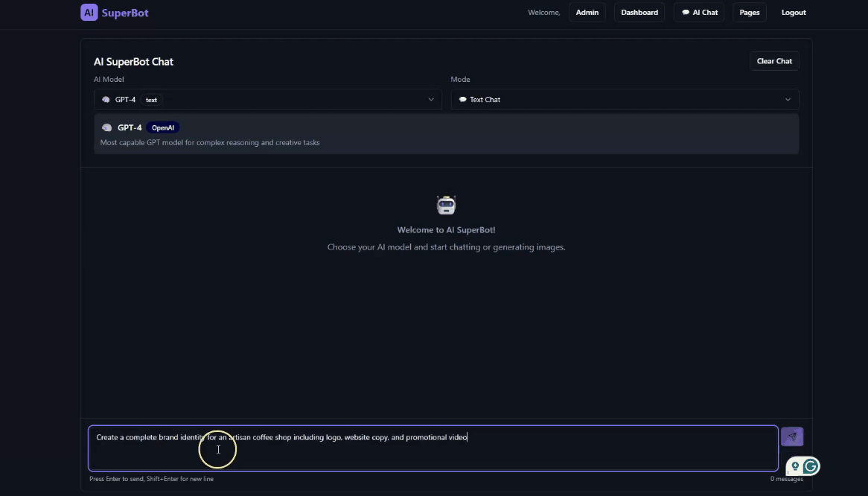Open the Admin profile button

(587, 12)
